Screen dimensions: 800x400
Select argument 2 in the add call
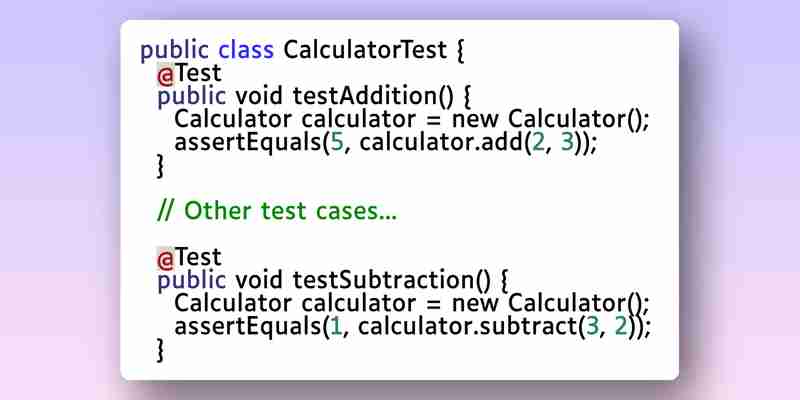(539, 143)
